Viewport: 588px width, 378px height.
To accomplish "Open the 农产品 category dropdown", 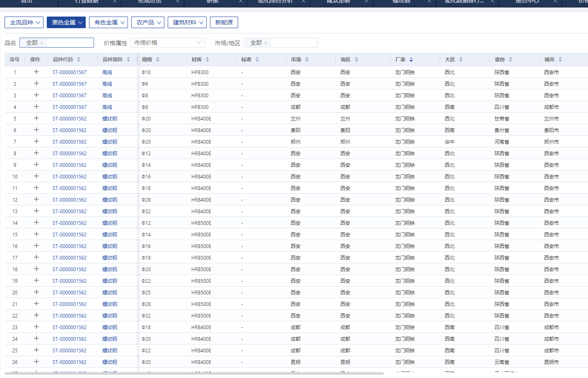I will tap(148, 22).
